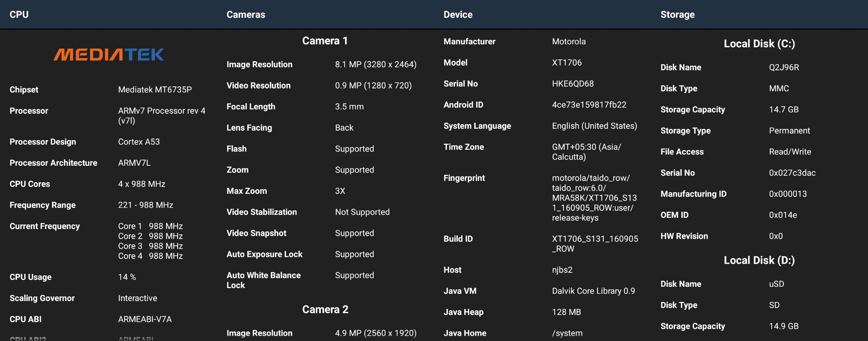Image resolution: width=868 pixels, height=341 pixels.
Task: Click the Q2J96R disk name value
Action: (x=784, y=67)
